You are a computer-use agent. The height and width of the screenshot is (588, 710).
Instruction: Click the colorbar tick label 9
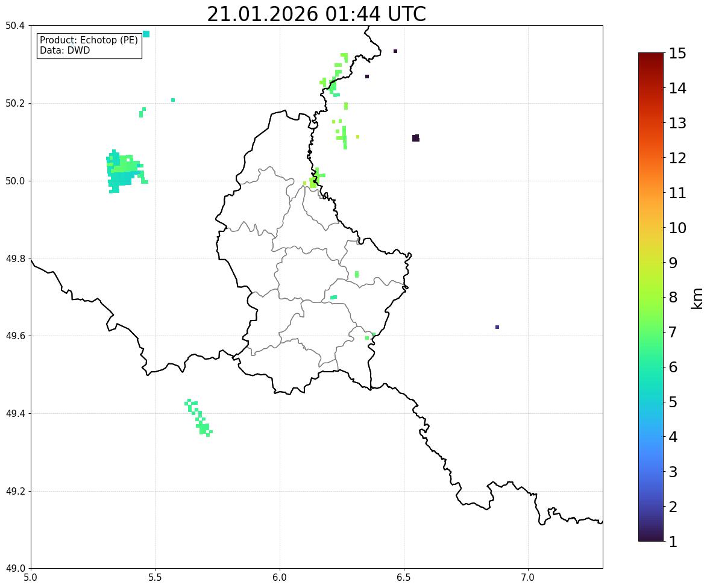pyautogui.click(x=673, y=263)
